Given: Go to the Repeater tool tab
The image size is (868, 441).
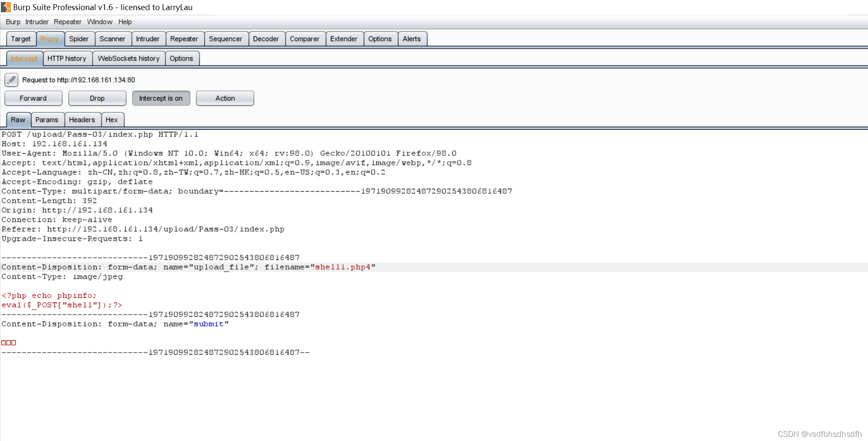Looking at the screenshot, I should (x=184, y=39).
